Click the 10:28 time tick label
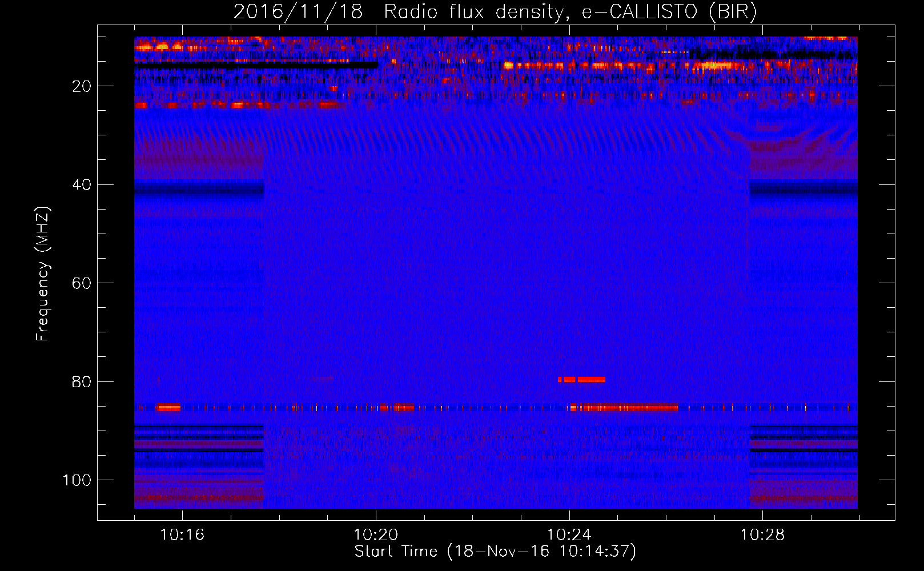Screen dimensions: 924x571 pyautogui.click(x=762, y=535)
